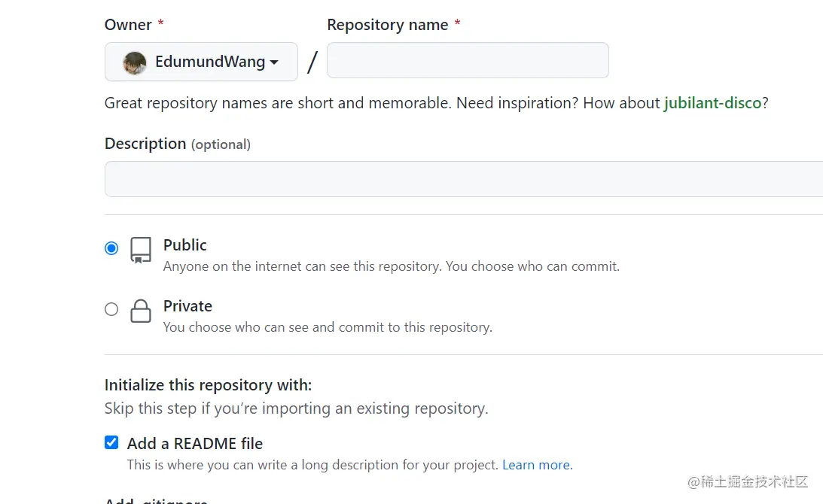Focus the Repository name text field

click(468, 60)
